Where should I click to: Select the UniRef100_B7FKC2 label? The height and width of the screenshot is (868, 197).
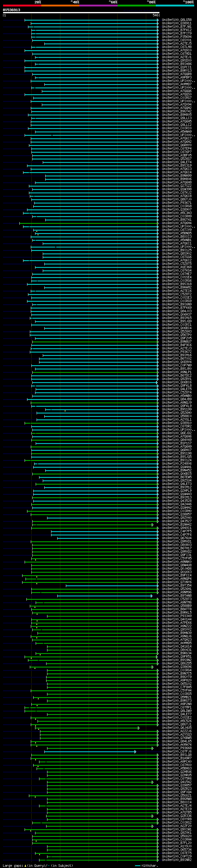click(177, 30)
